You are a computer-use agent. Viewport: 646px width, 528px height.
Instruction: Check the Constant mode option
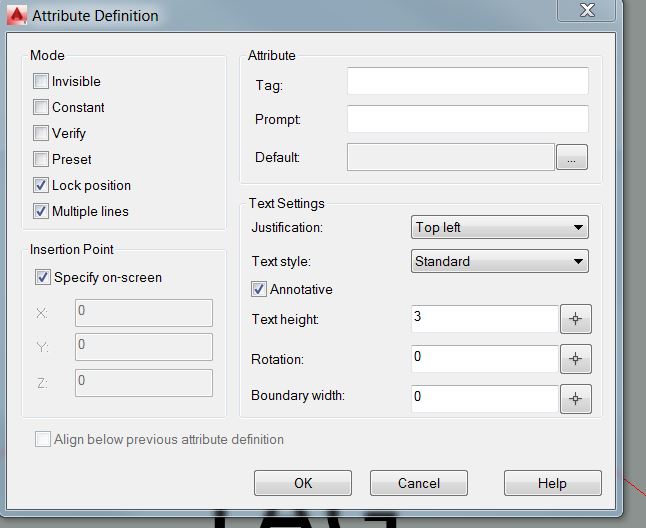(x=41, y=107)
